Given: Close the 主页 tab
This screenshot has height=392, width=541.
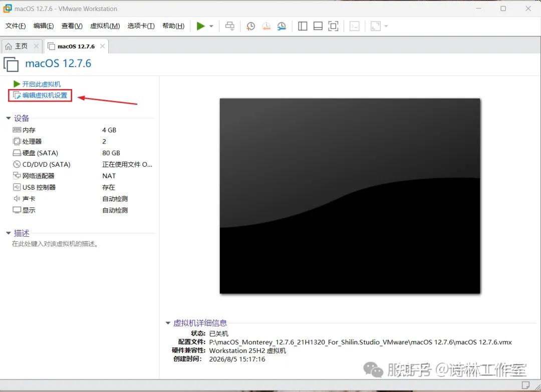Looking at the screenshot, I should 36,46.
